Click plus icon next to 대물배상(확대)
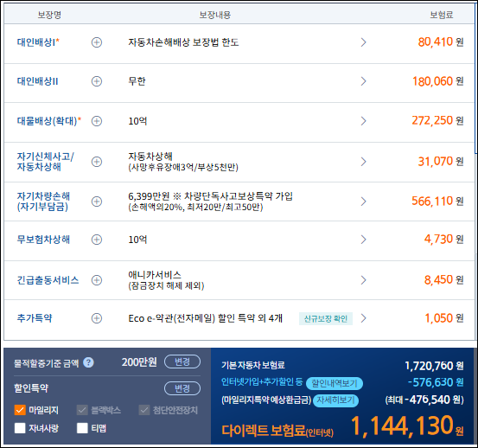 point(97,121)
